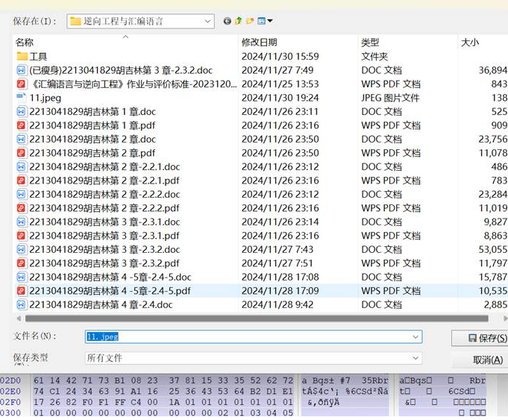Click the first hex byte 17 in row 02F0

click(38, 402)
